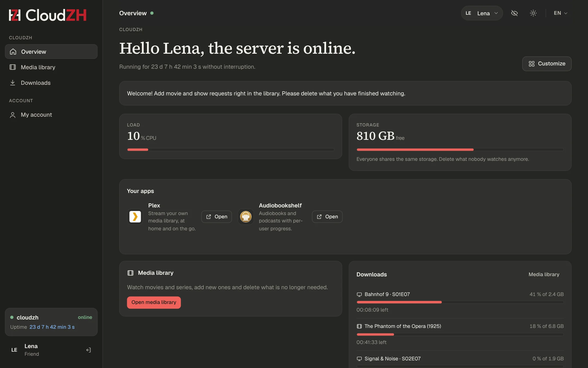588x368 pixels.
Task: Click the Open media library button
Action: pyautogui.click(x=154, y=302)
